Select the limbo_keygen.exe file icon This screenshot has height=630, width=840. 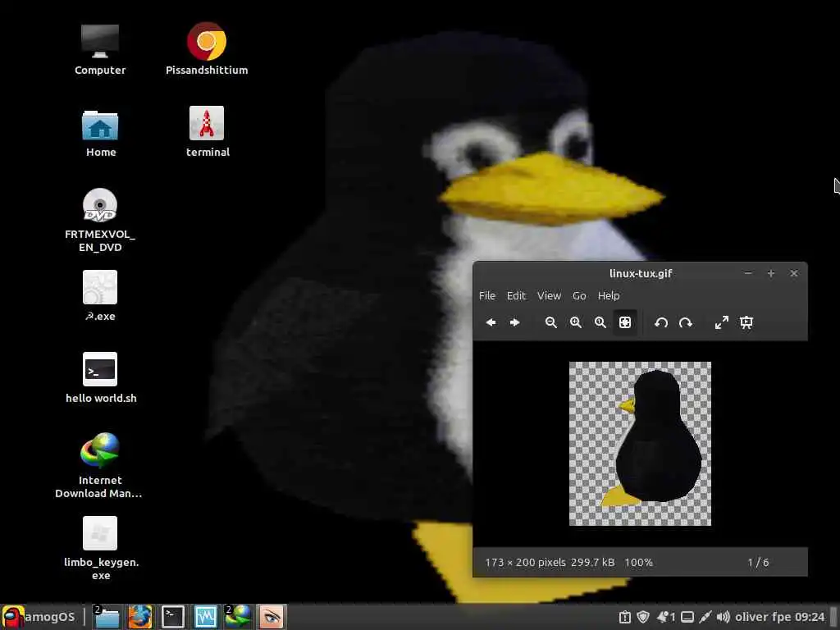[101, 549]
